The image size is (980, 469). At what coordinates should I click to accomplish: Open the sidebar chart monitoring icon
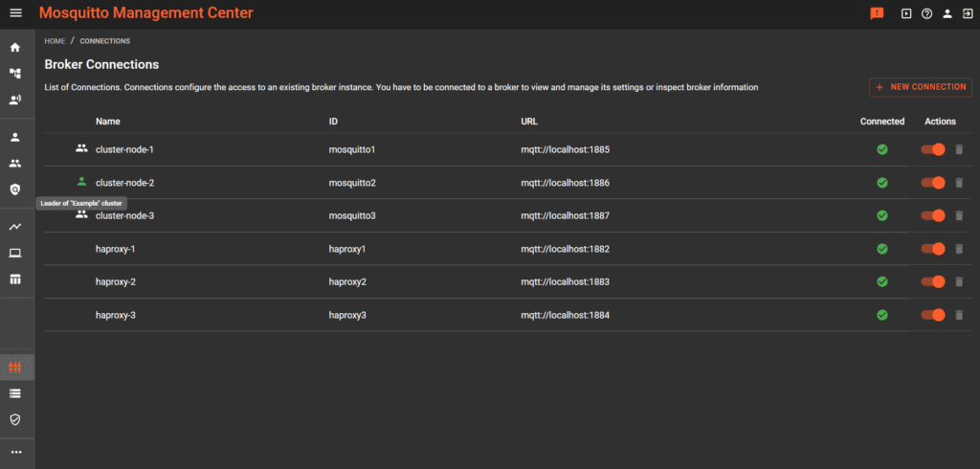coord(14,227)
